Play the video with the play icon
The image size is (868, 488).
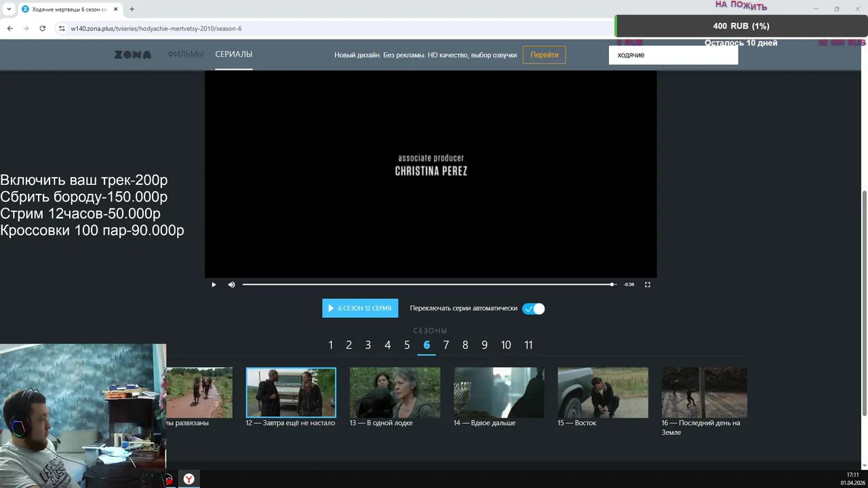click(x=214, y=285)
